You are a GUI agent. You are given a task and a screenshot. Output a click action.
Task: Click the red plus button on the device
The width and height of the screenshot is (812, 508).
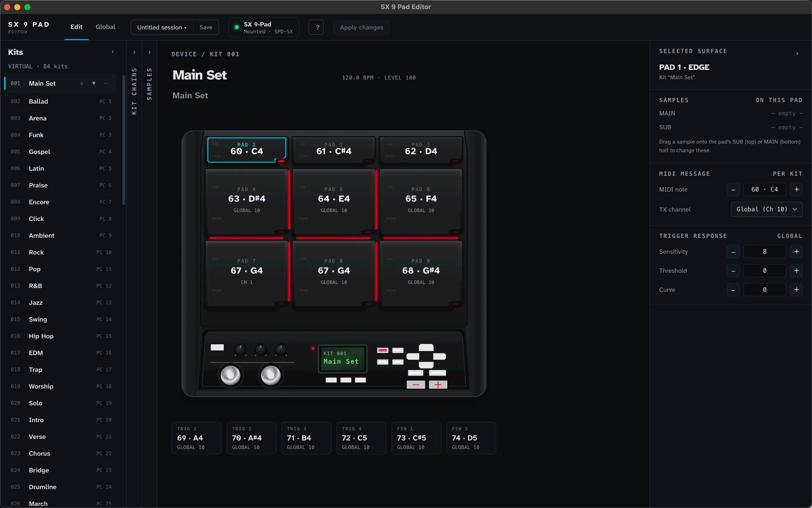(x=438, y=385)
